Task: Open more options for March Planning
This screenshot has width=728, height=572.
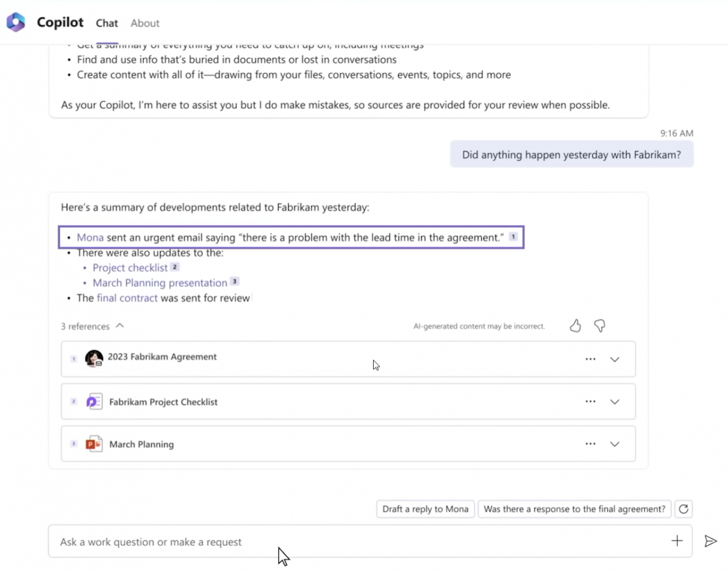Action: [590, 443]
